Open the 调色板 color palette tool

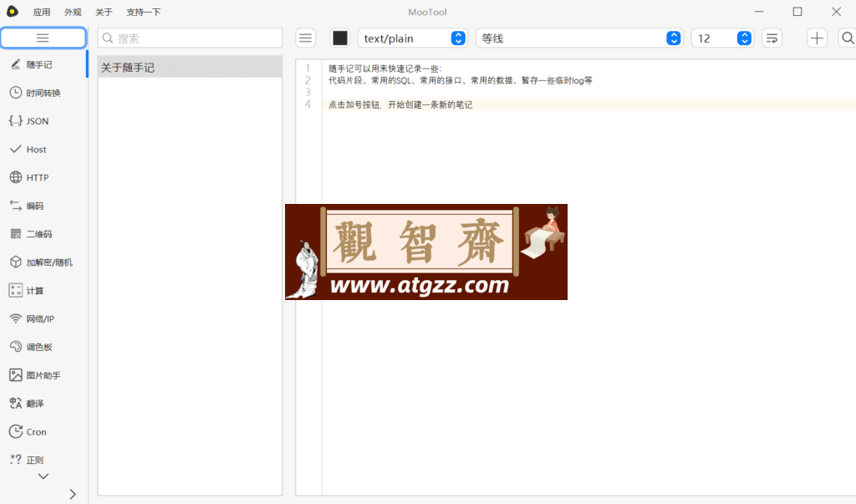[43, 347]
